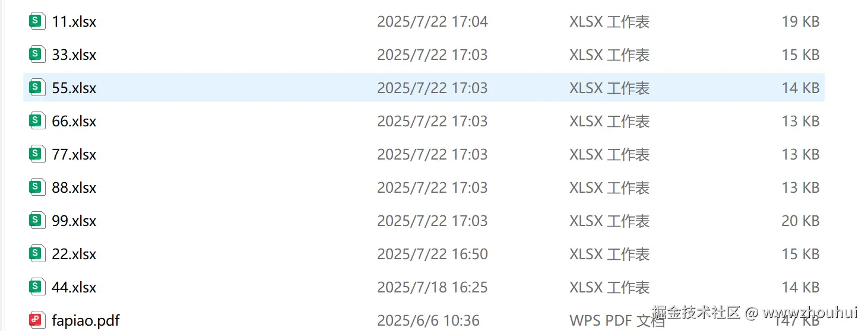Click the XLSX 工作表 type of 55.xlsx

coord(610,88)
